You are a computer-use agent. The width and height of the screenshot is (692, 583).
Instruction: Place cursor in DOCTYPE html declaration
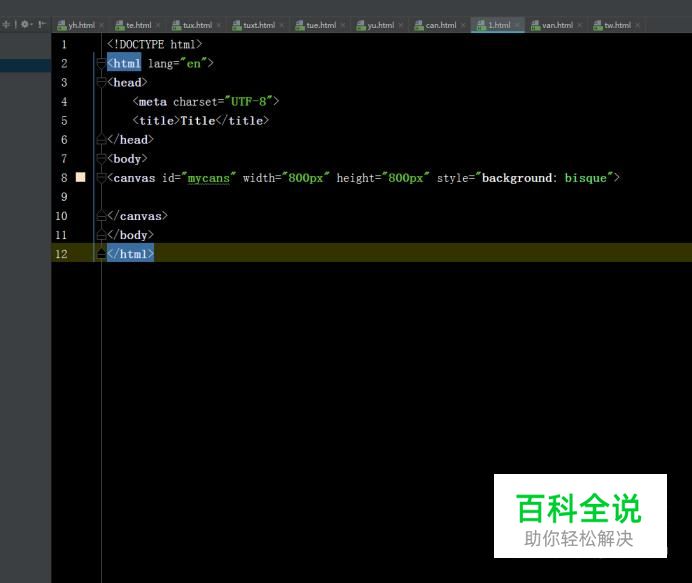coord(154,45)
